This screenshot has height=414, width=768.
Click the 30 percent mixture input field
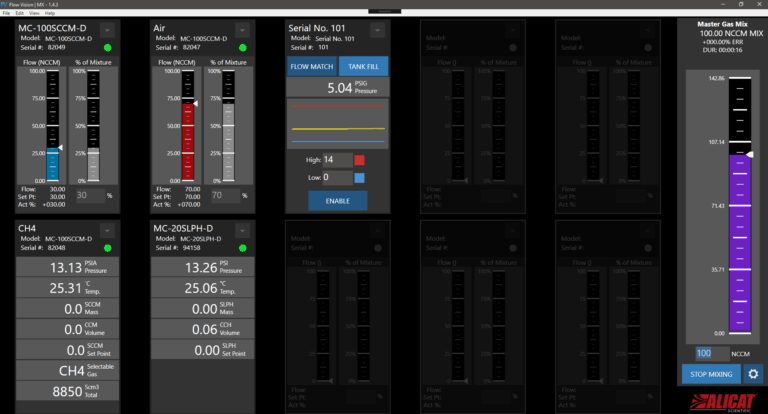pyautogui.click(x=90, y=195)
